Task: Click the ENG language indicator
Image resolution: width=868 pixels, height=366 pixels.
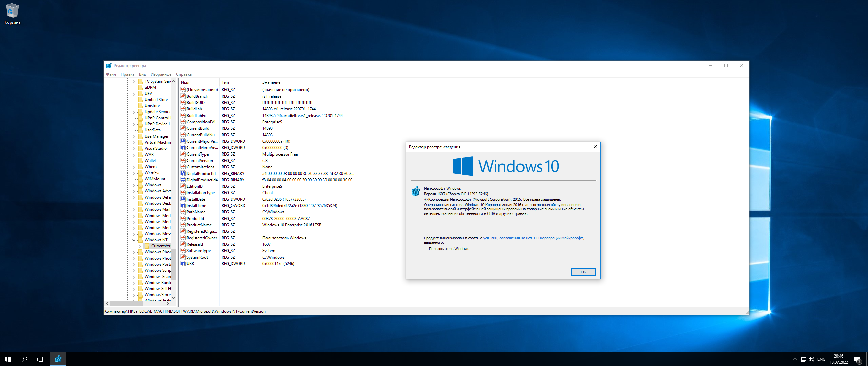Action: [x=821, y=359]
